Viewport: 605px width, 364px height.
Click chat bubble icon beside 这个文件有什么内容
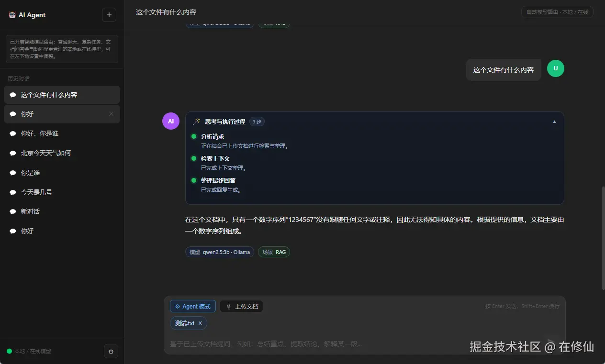(13, 95)
